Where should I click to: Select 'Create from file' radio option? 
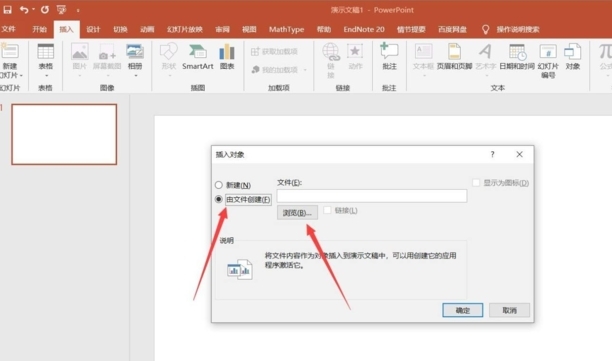[219, 199]
